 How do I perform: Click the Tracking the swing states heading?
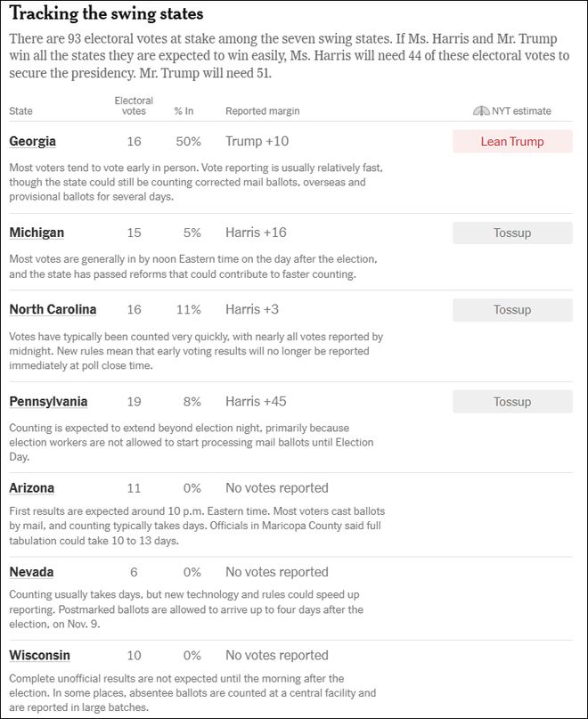(106, 13)
